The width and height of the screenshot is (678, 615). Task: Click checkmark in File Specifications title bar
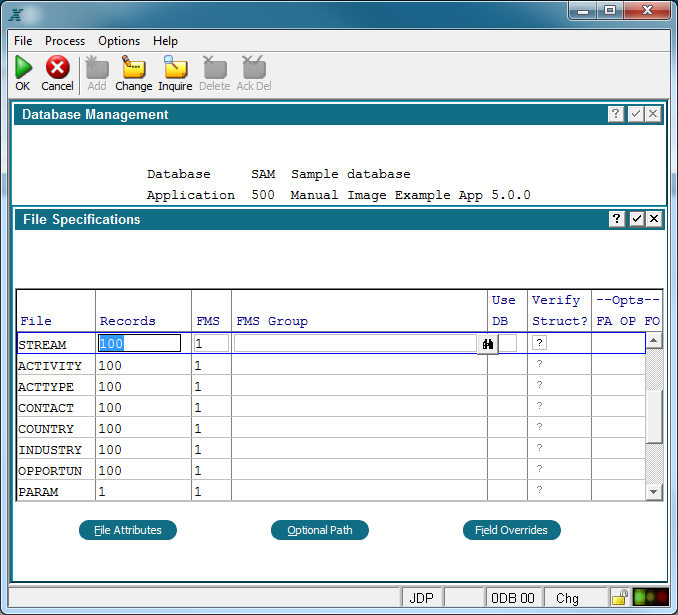click(x=636, y=219)
